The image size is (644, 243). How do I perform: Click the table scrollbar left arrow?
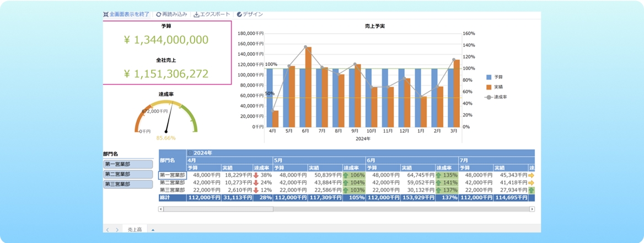click(161, 209)
